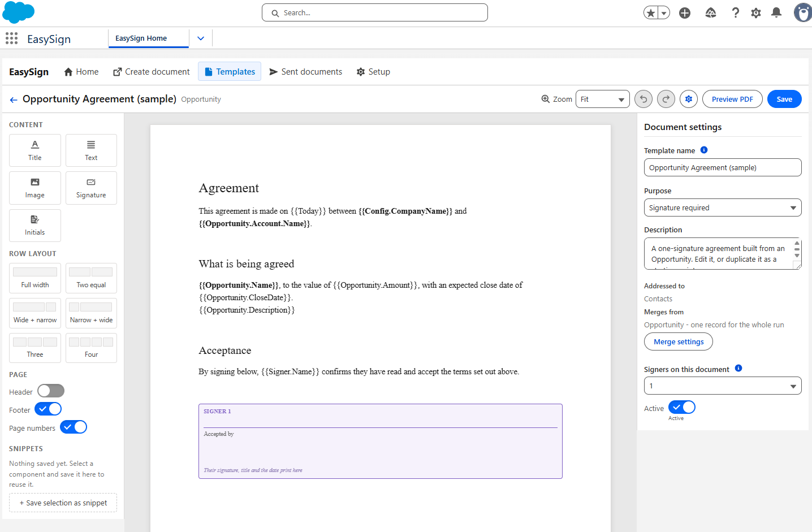Viewport: 812px width, 532px height.
Task: Insert a Four column row layout
Action: point(91,348)
